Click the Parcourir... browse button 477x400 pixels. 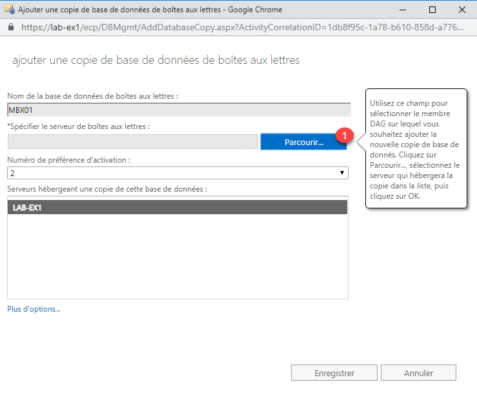(303, 142)
